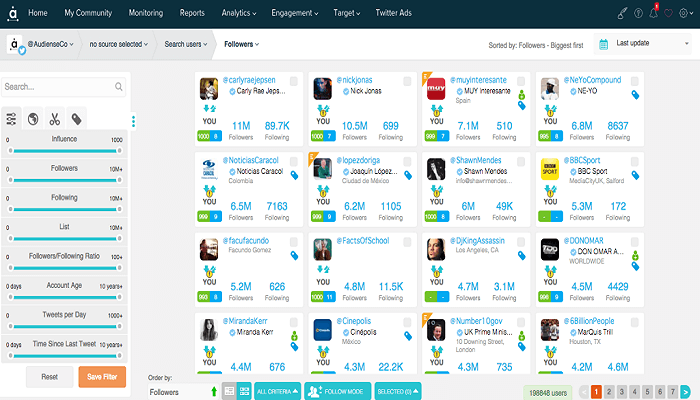
Task: Select the tag filter icon
Action: [x=76, y=119]
